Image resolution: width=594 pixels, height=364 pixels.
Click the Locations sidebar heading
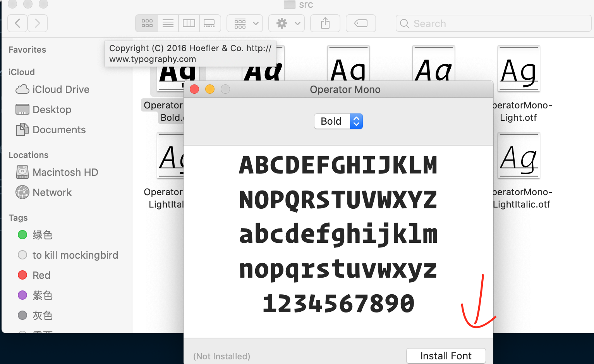[x=28, y=155]
